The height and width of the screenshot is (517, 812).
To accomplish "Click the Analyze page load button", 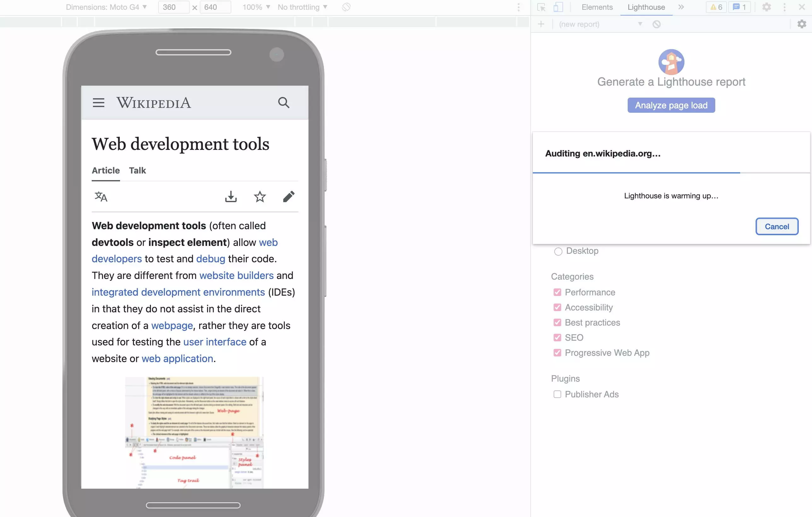I will (671, 105).
